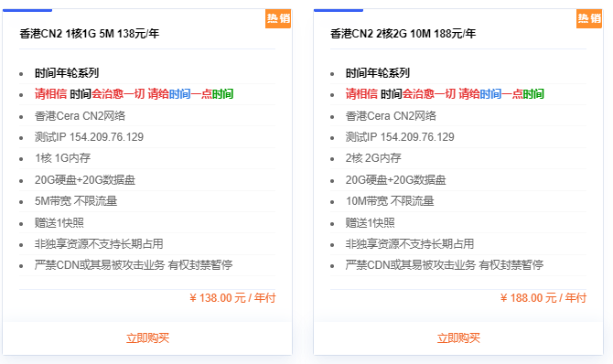Click 赠送1快照 in the 138元 card

[59, 223]
